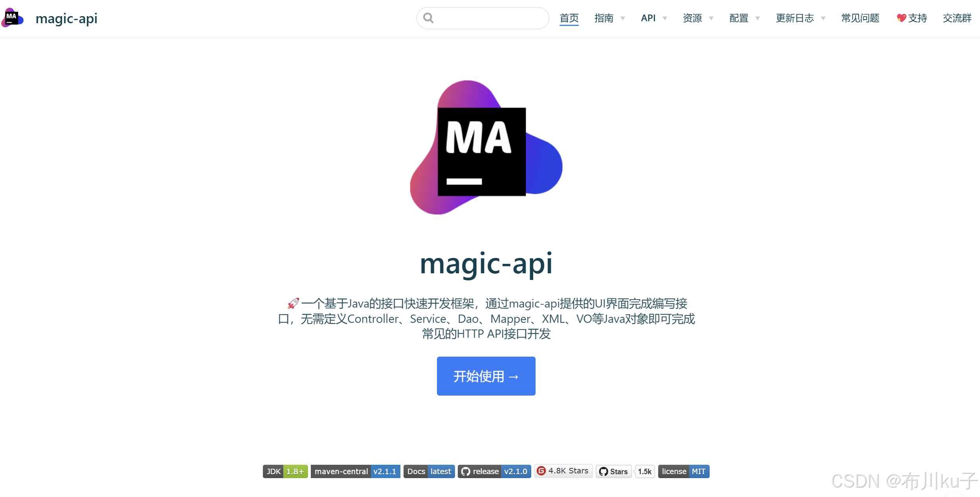Click the JDK 1.8+ badge

point(285,471)
